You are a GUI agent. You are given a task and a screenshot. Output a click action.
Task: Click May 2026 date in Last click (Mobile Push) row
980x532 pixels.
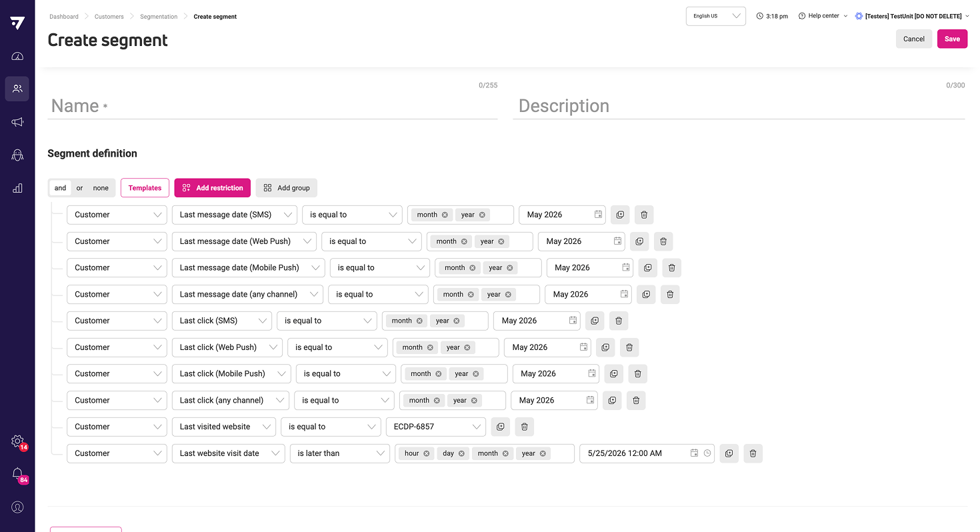(x=556, y=374)
